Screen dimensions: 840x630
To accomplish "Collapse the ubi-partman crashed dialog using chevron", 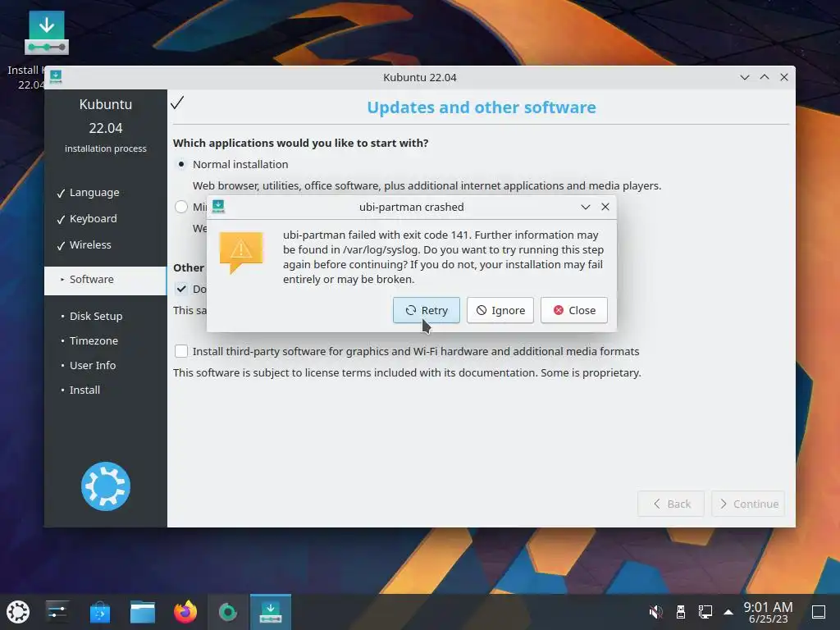I will point(586,207).
